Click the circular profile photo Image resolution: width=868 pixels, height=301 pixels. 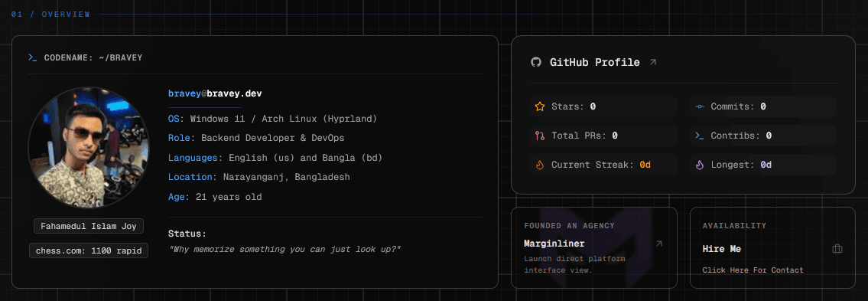(x=89, y=148)
